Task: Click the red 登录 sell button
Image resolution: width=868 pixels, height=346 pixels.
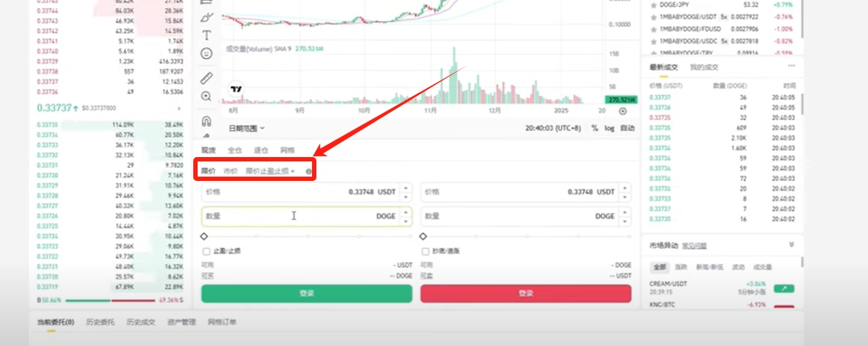Action: [526, 293]
